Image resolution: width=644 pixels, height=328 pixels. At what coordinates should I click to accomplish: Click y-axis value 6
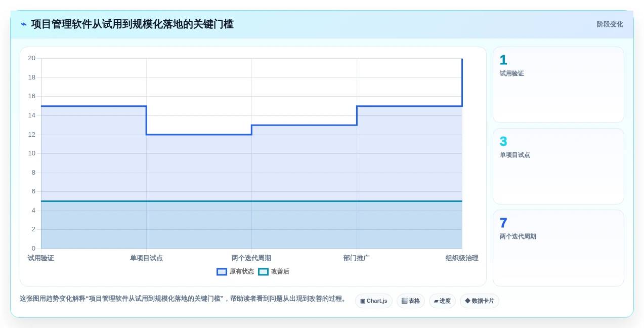(x=34, y=191)
